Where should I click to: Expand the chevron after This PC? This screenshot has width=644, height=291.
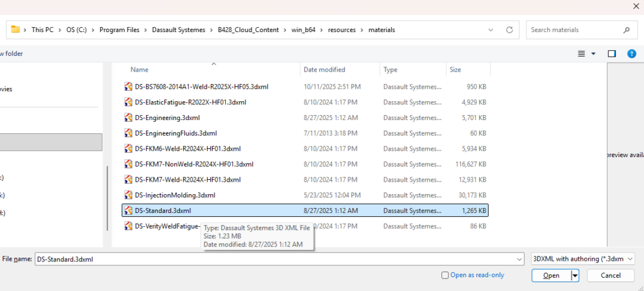(60, 30)
